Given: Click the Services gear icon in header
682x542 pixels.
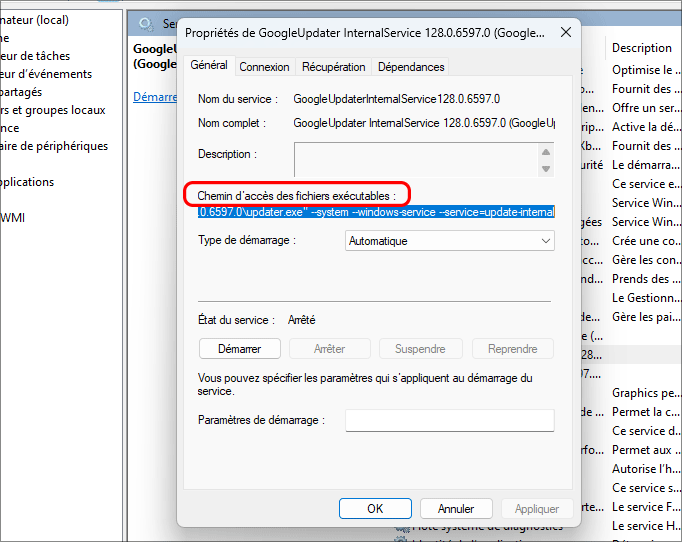Looking at the screenshot, I should click(147, 24).
